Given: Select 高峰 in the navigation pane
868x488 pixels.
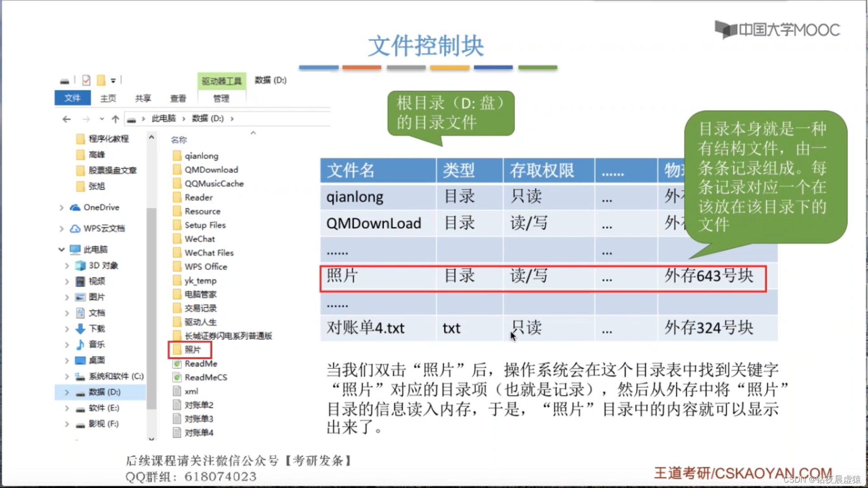Looking at the screenshot, I should pos(91,155).
